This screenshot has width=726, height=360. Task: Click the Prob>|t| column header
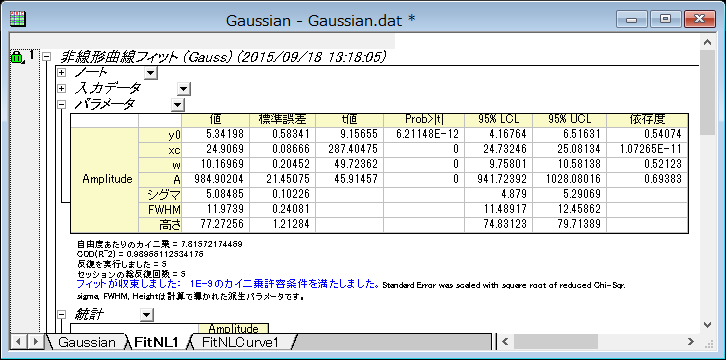point(424,119)
